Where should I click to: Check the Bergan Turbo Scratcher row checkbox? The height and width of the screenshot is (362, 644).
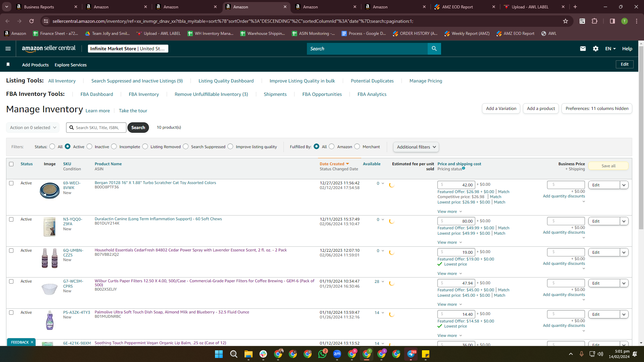(11, 183)
